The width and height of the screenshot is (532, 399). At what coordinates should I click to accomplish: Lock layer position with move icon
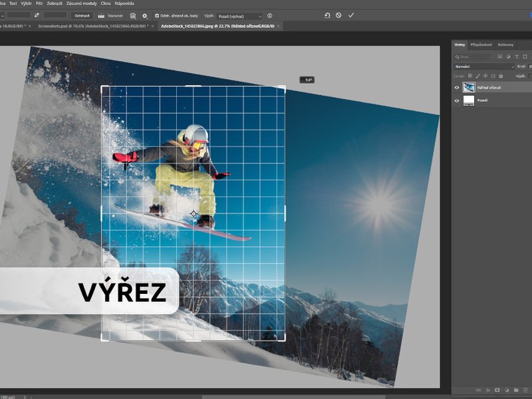(x=485, y=76)
